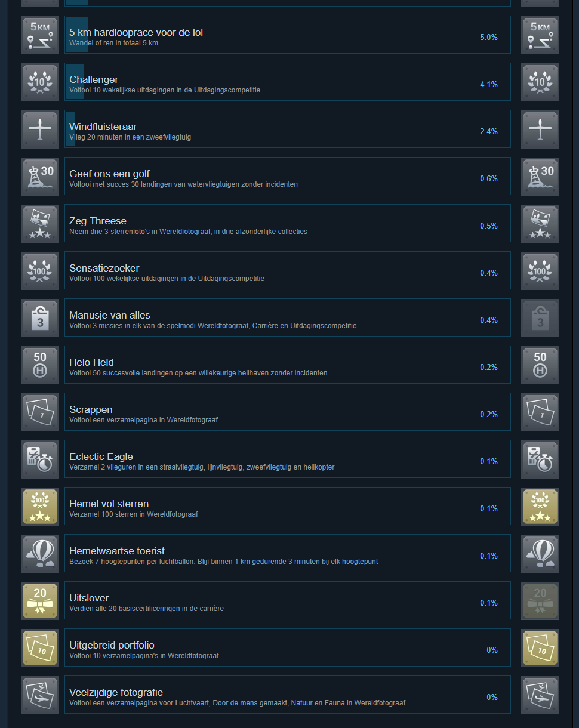Select the left Hemelwaartse toerist balloon icon
This screenshot has height=728, width=579.
pos(40,554)
